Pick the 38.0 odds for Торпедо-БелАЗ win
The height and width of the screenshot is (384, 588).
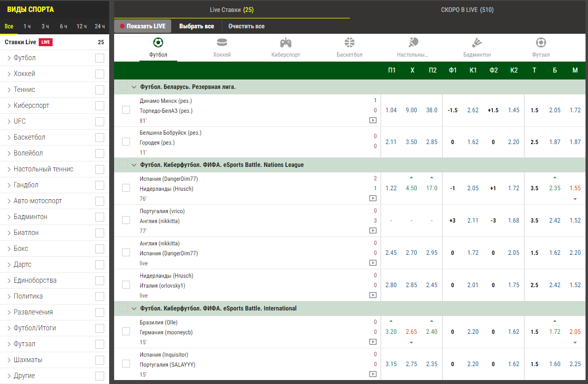pos(432,110)
